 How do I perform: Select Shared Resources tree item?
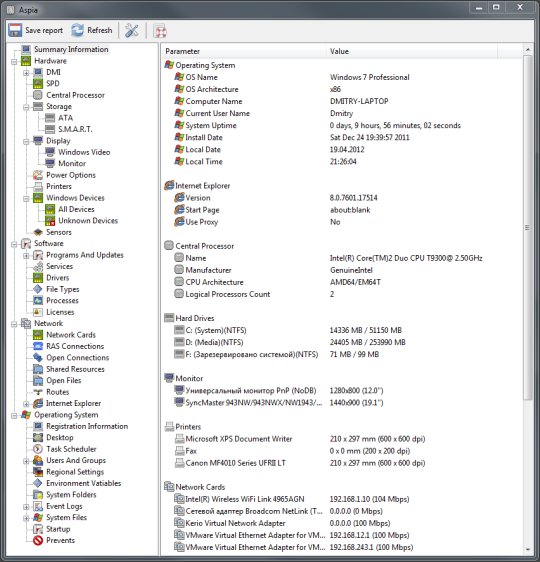pos(75,369)
